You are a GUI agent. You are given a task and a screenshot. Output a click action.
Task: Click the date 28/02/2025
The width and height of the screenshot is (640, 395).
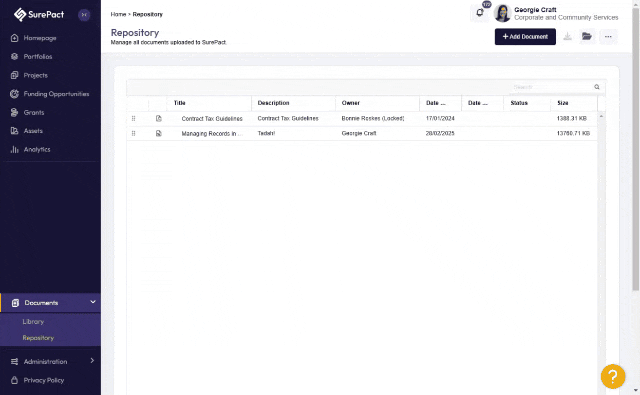click(440, 133)
